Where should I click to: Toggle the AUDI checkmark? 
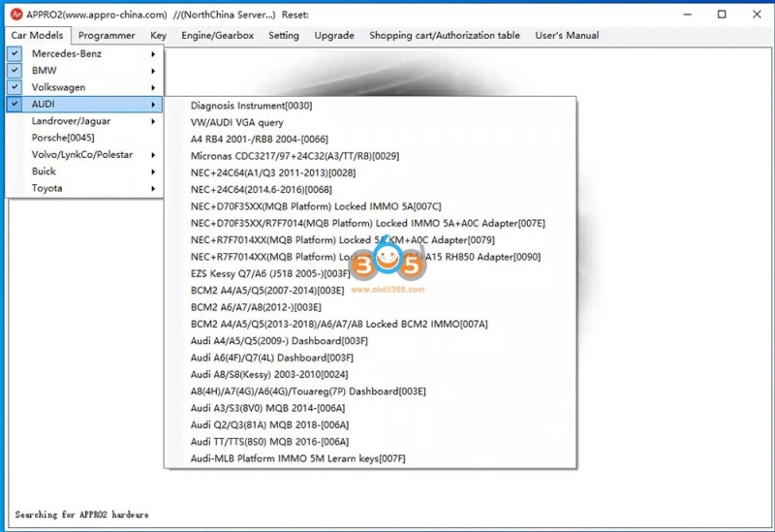[x=15, y=104]
